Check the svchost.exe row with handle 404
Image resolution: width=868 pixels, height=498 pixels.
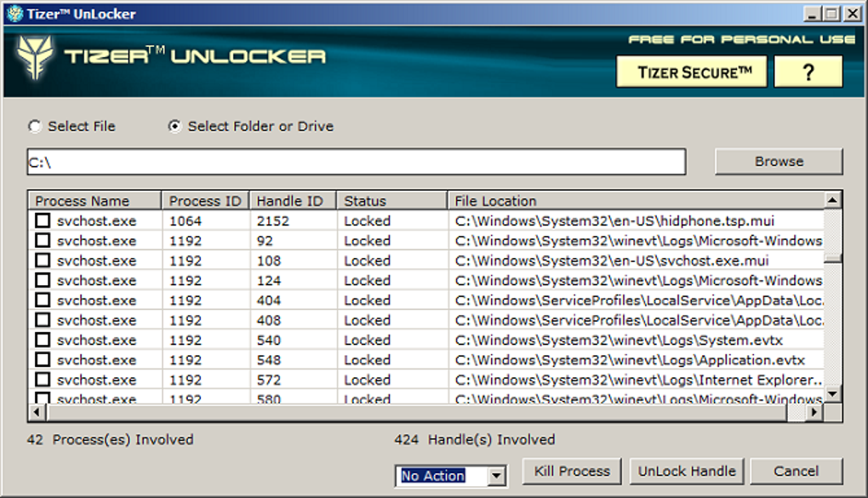click(x=43, y=301)
